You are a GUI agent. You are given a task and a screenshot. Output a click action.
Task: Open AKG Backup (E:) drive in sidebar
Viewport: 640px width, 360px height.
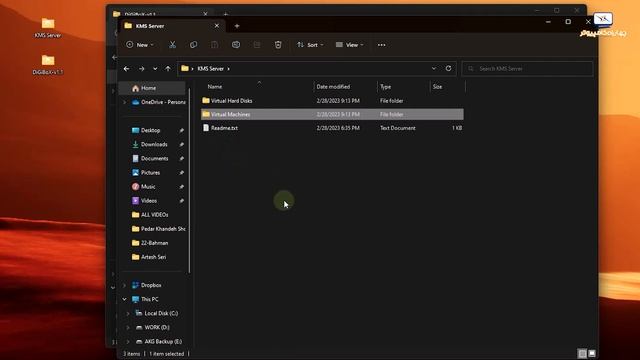coord(159,342)
